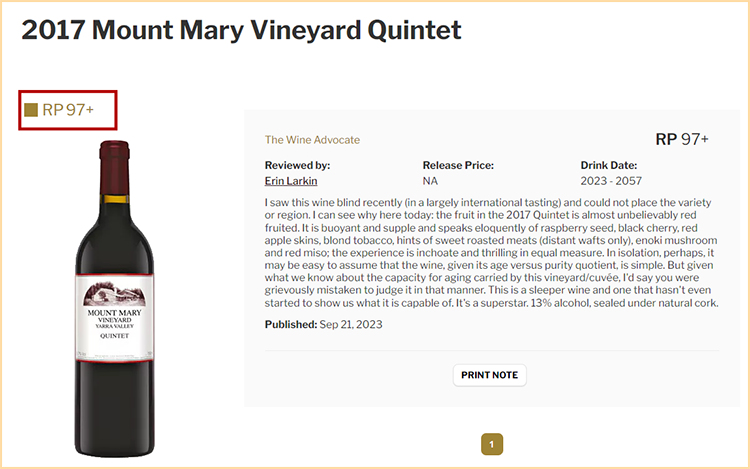Click the page heading 2017 Mount Mary Vineyard Quintet
Image resolution: width=750 pixels, height=469 pixels.
pos(241,30)
